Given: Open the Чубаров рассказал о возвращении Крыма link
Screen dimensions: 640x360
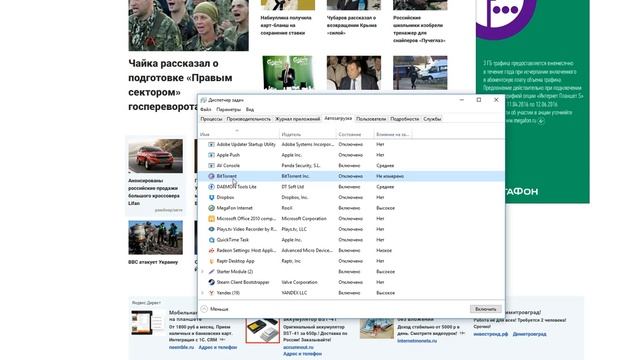Looking at the screenshot, I should [352, 25].
